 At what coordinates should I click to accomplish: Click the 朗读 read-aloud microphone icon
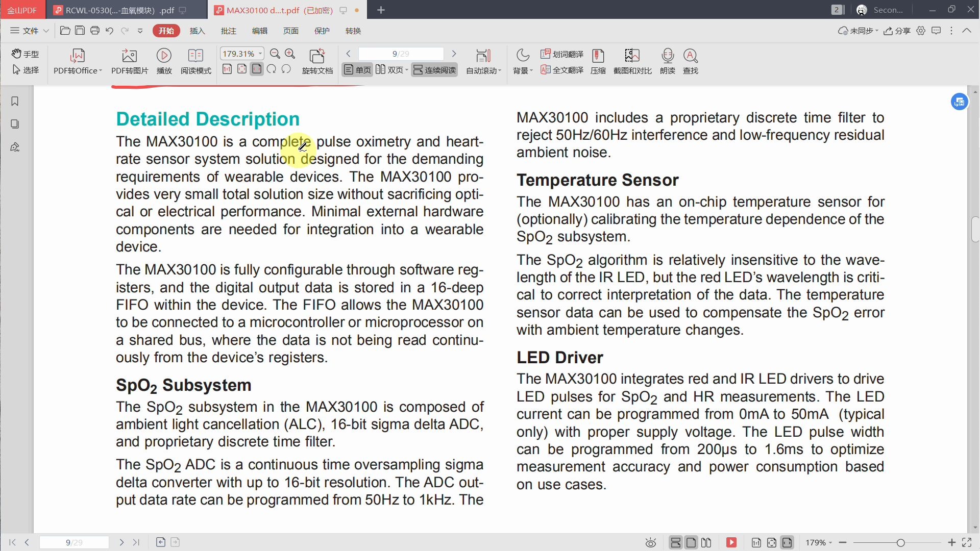click(667, 56)
